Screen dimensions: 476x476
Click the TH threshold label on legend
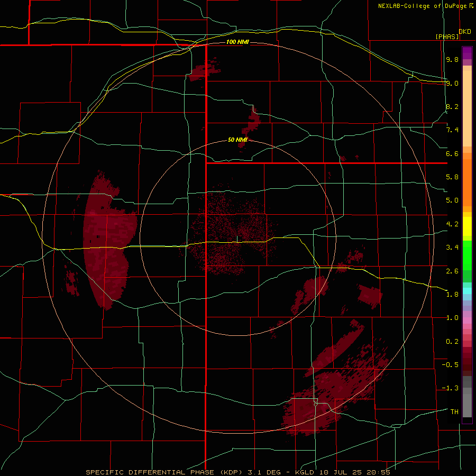point(454,412)
